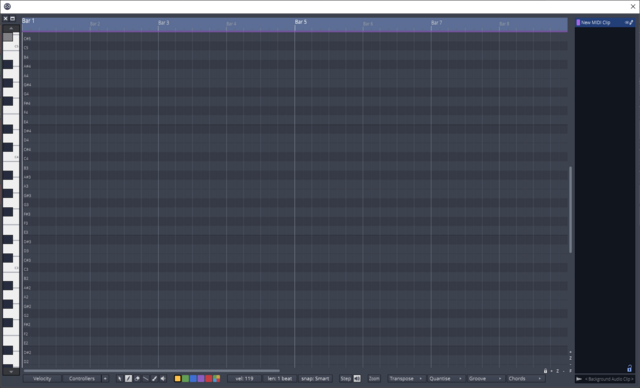Open the Background Audio Clip selector
Image resolution: width=640 pixels, height=388 pixels.
(x=609, y=379)
